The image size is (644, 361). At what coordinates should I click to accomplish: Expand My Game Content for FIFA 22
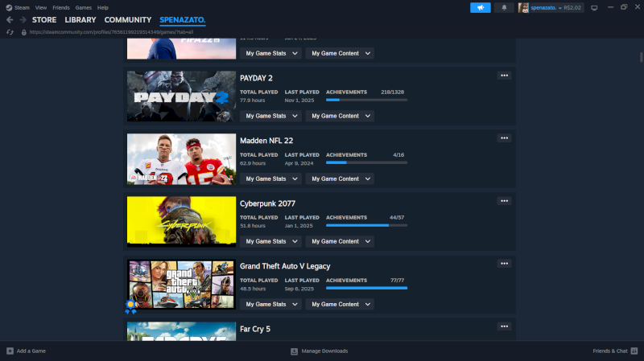[x=340, y=53]
